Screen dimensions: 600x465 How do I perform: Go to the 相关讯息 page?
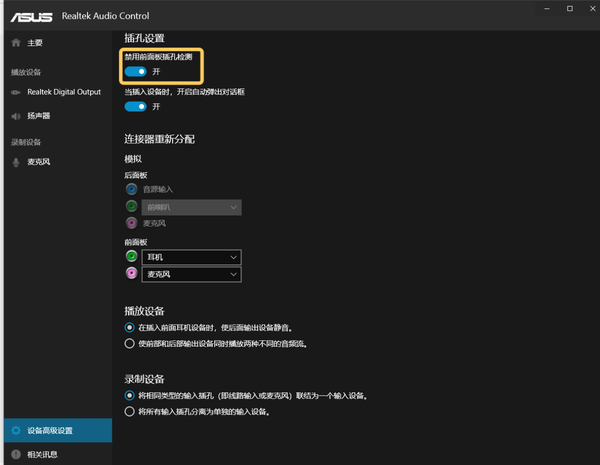pos(43,454)
